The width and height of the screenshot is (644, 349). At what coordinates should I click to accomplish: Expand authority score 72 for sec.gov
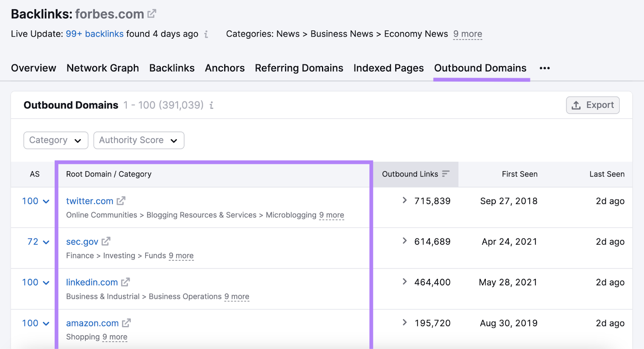(x=46, y=242)
